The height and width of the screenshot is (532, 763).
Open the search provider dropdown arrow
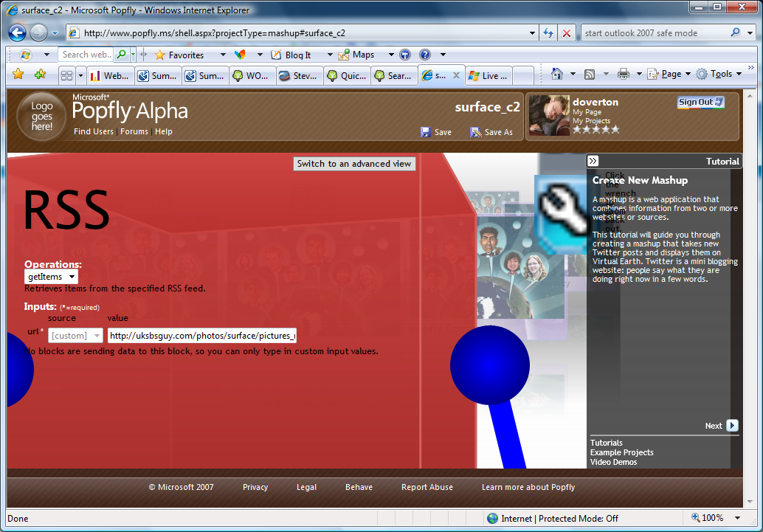[x=750, y=33]
